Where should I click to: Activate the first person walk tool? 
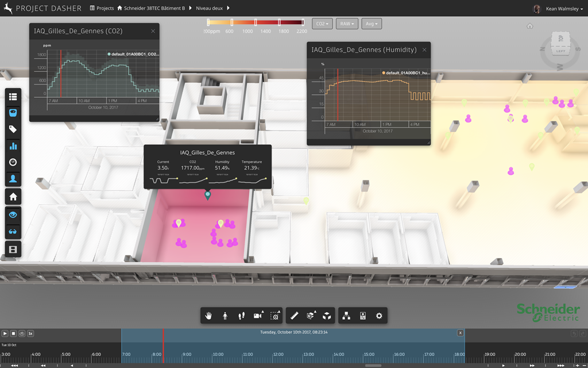(225, 316)
